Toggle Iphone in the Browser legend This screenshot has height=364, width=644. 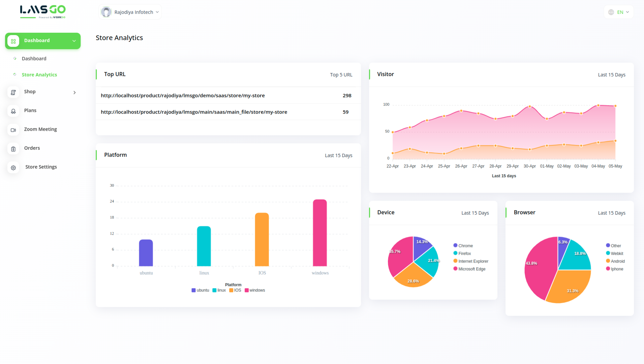[x=614, y=269]
